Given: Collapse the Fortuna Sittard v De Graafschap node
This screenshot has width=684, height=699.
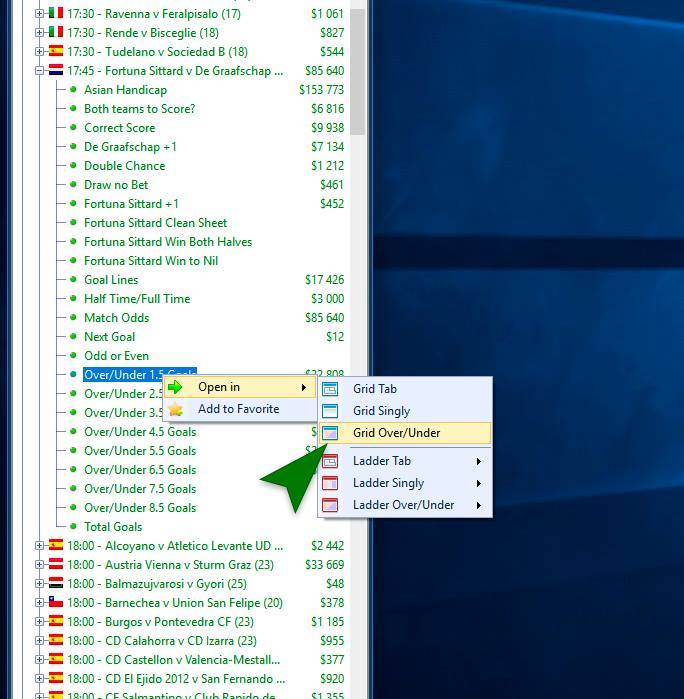Looking at the screenshot, I should (39, 70).
